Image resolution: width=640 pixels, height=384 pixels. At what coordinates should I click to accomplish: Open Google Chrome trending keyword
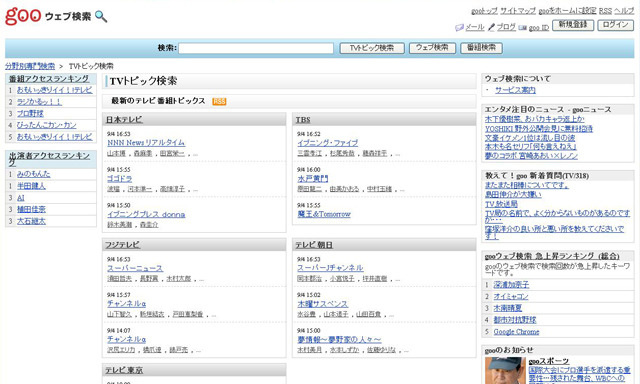[516, 332]
